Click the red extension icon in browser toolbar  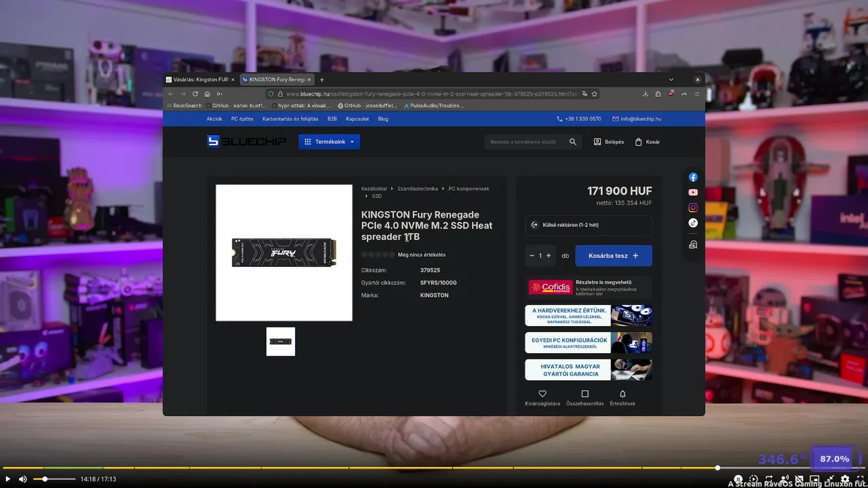[x=671, y=94]
